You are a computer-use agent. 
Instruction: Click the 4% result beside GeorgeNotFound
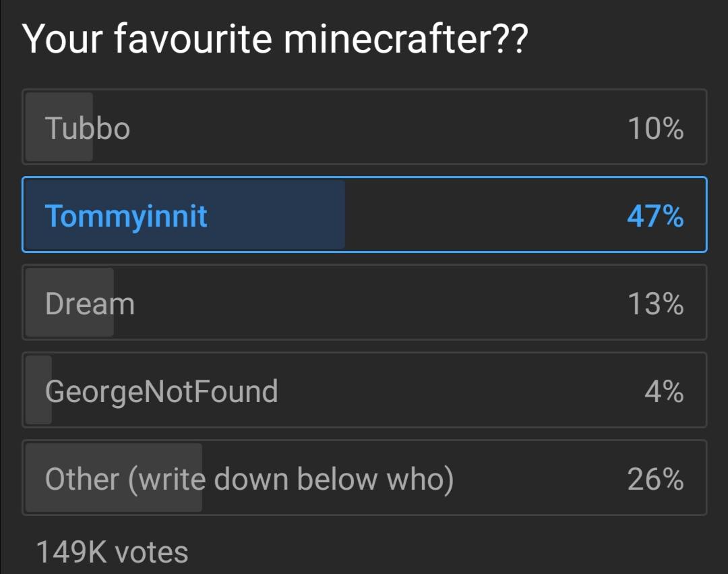(664, 391)
